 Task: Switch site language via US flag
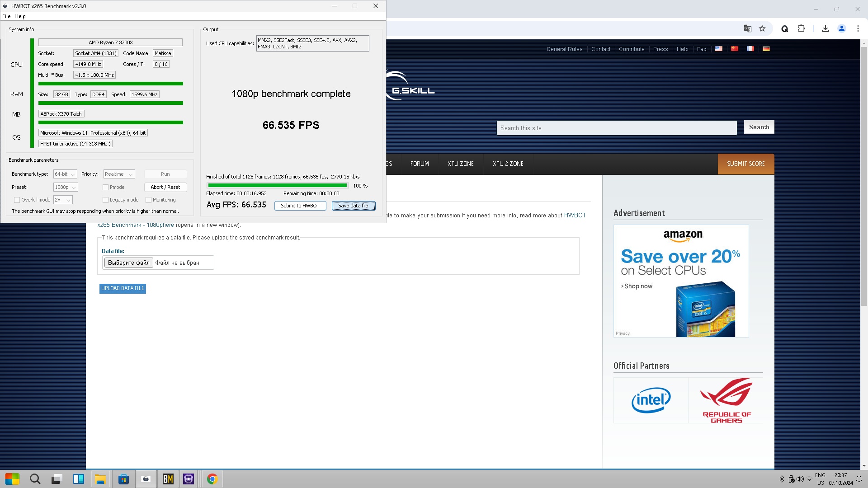[719, 49]
